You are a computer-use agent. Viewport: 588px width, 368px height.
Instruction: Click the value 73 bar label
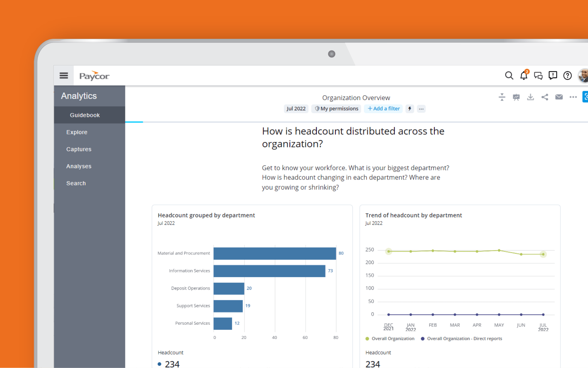click(x=330, y=271)
